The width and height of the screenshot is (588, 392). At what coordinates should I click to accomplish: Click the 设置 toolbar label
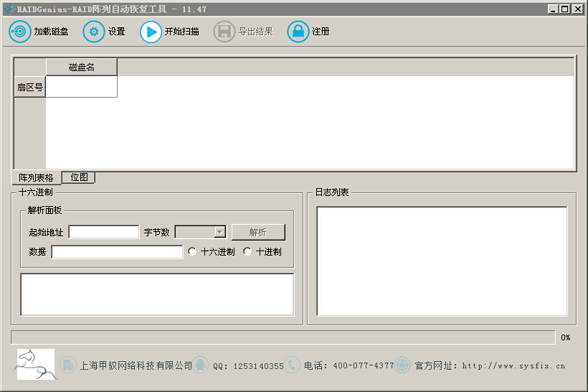pos(117,32)
